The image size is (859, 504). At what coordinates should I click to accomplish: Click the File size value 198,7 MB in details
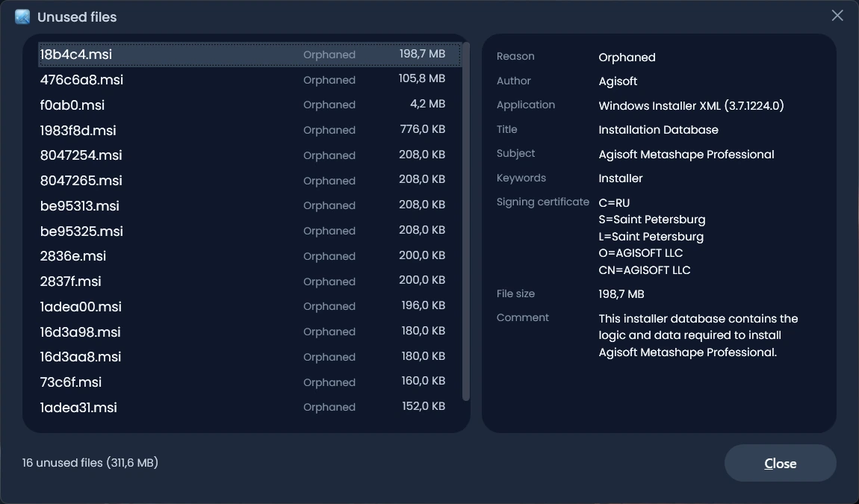[x=621, y=294]
